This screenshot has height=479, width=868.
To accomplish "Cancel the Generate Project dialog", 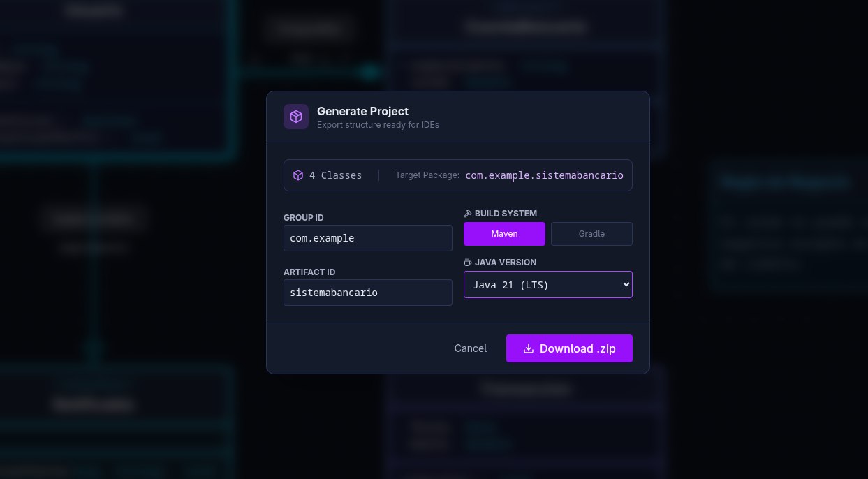I will coord(470,348).
